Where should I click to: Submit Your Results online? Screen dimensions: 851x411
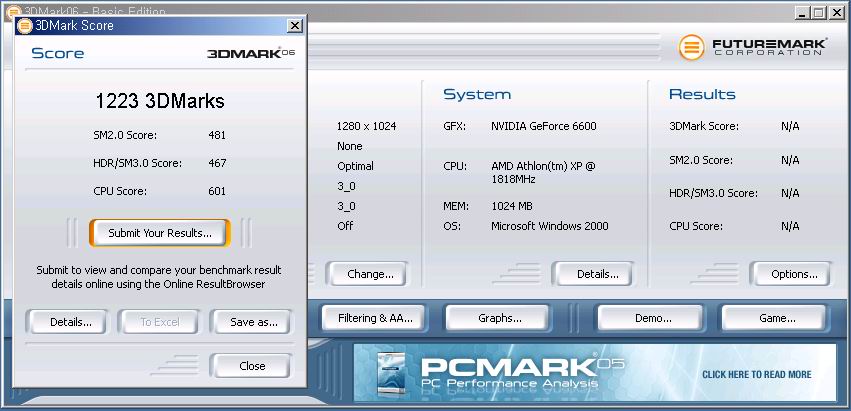(x=160, y=233)
